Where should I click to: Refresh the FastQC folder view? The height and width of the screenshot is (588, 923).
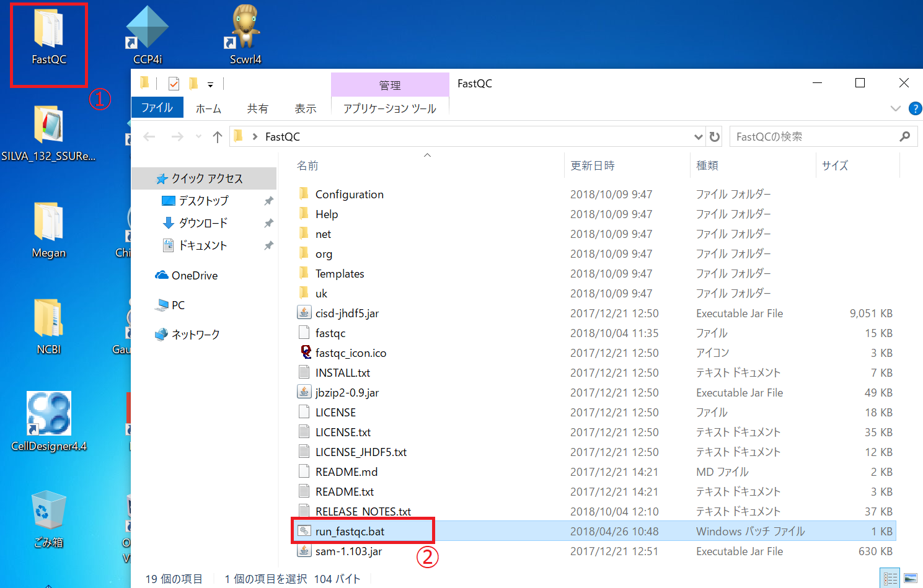pyautogui.click(x=715, y=137)
